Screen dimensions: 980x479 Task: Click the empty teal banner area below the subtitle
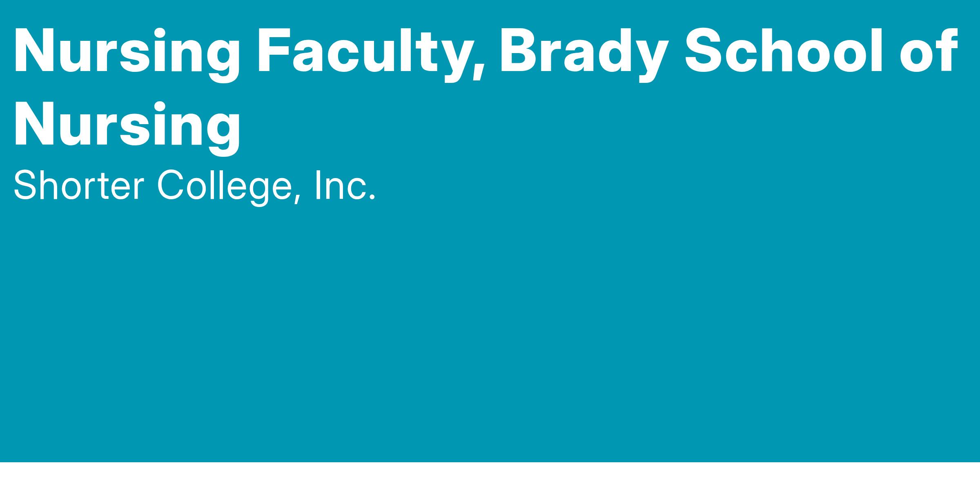tap(490, 331)
